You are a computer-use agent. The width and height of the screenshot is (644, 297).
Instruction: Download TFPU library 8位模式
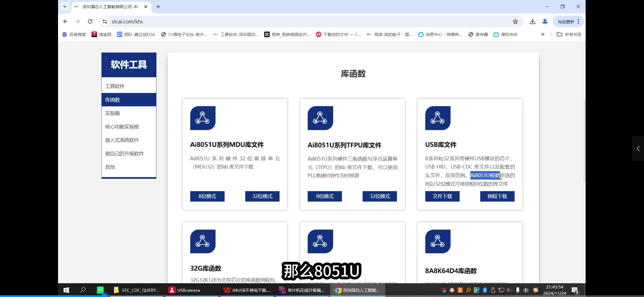click(325, 196)
